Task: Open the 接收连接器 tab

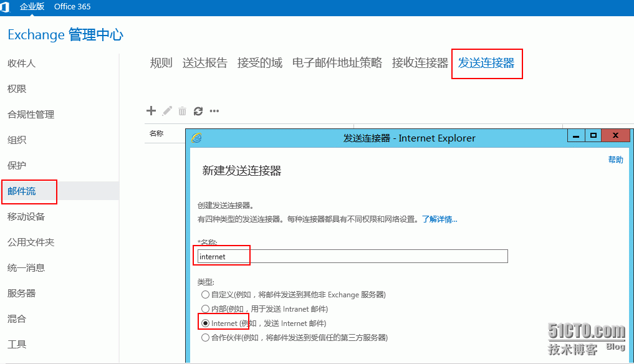Action: (x=420, y=63)
